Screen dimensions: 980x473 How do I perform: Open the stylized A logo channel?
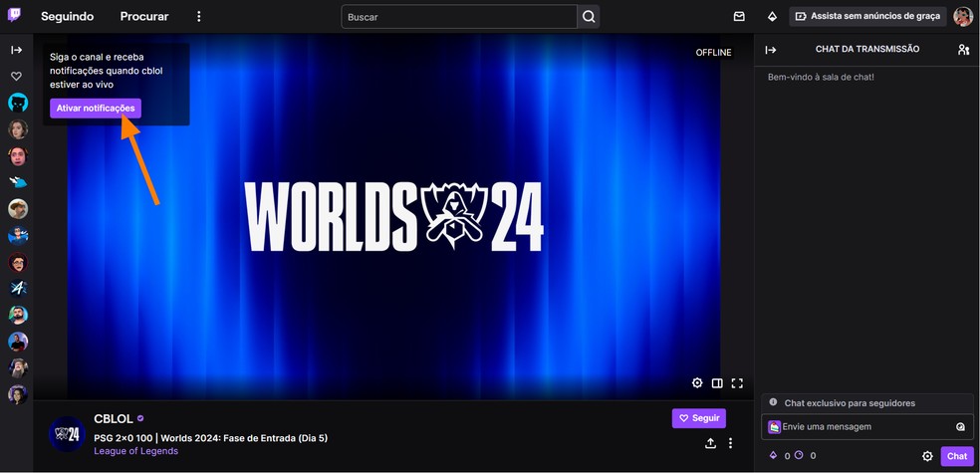18,288
